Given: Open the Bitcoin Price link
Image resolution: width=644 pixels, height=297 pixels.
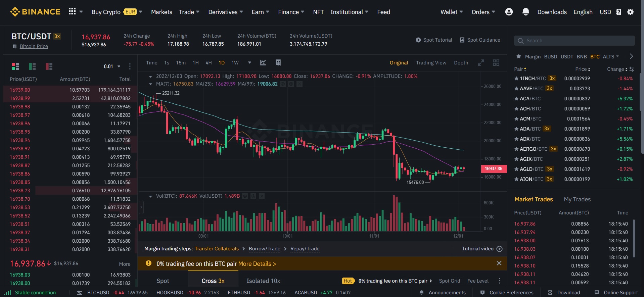Looking at the screenshot, I should pyautogui.click(x=34, y=46).
